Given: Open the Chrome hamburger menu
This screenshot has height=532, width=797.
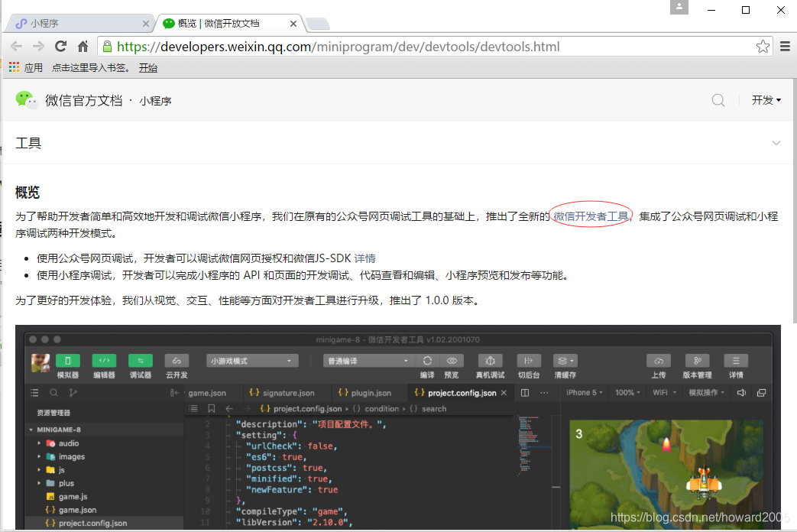Looking at the screenshot, I should tap(785, 47).
